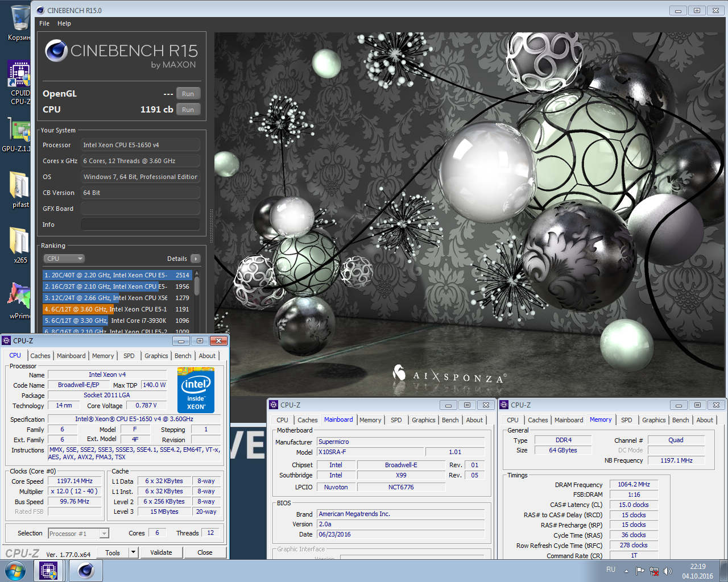Viewport: 728px width, 582px height.
Task: Run the OpenGL benchmark
Action: click(x=188, y=94)
